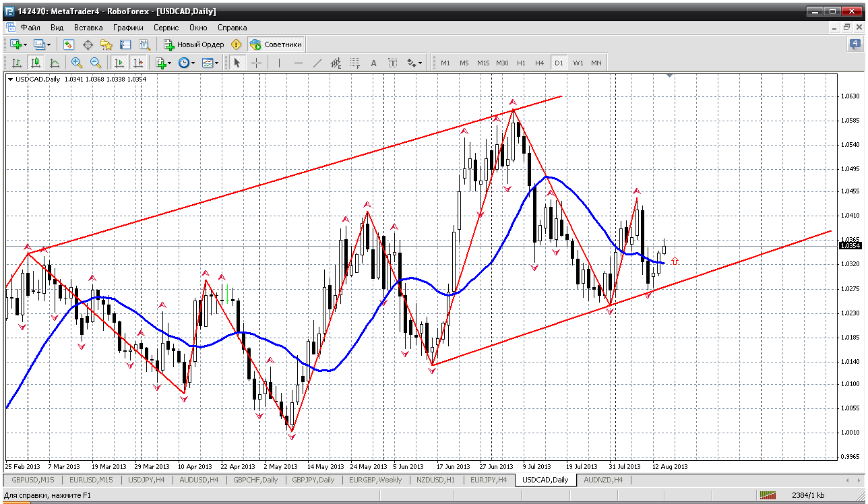Toggle the Советники auto-trading button
This screenshot has height=504, width=868.
pos(276,44)
